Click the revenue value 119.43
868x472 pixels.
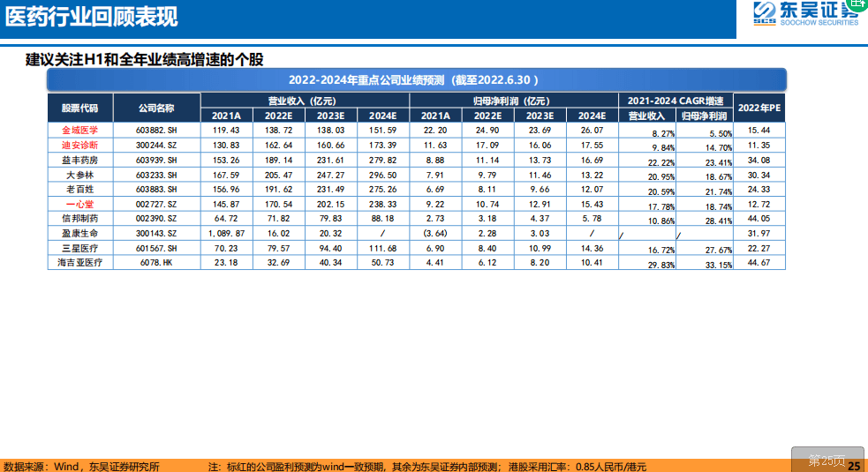[x=226, y=131]
